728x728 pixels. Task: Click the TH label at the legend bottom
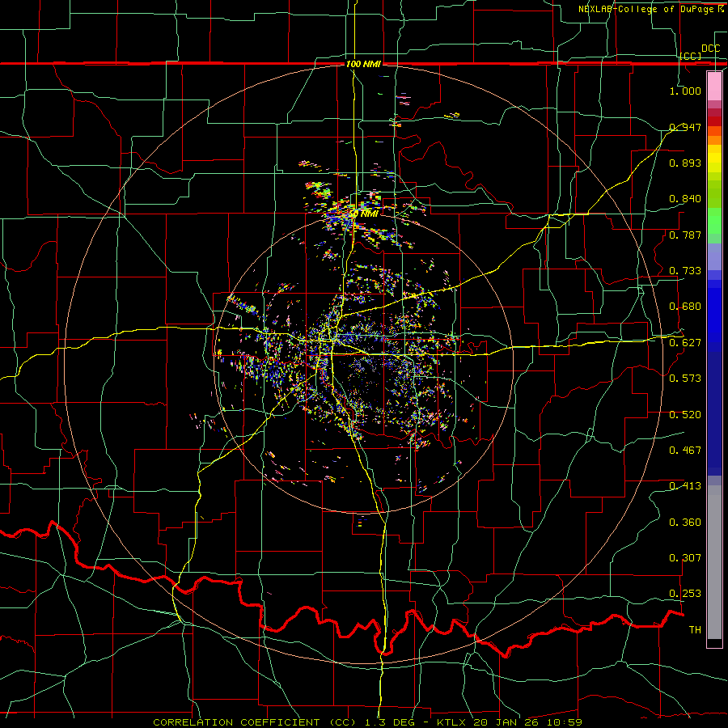click(695, 630)
